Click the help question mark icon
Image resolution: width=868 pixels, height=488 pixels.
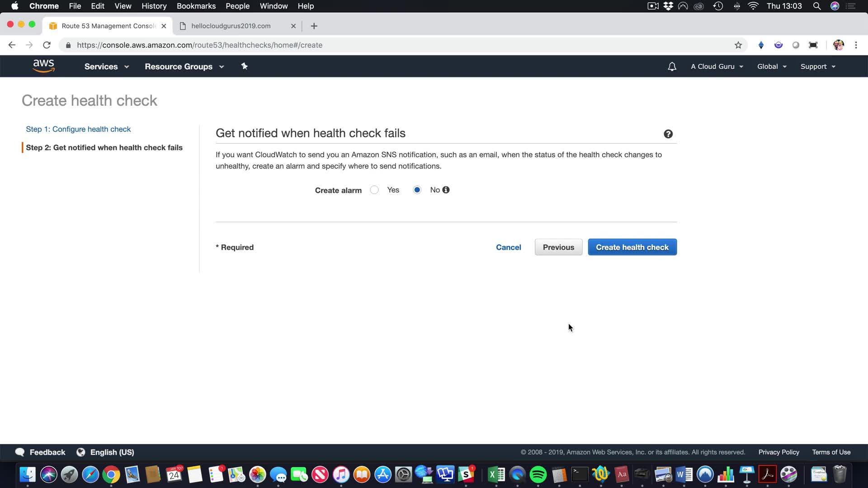(x=668, y=134)
